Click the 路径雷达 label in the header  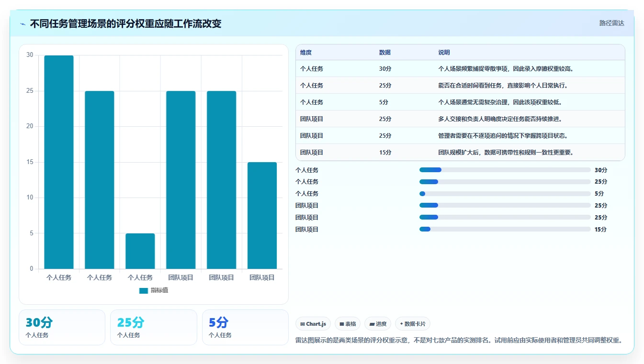tap(611, 23)
